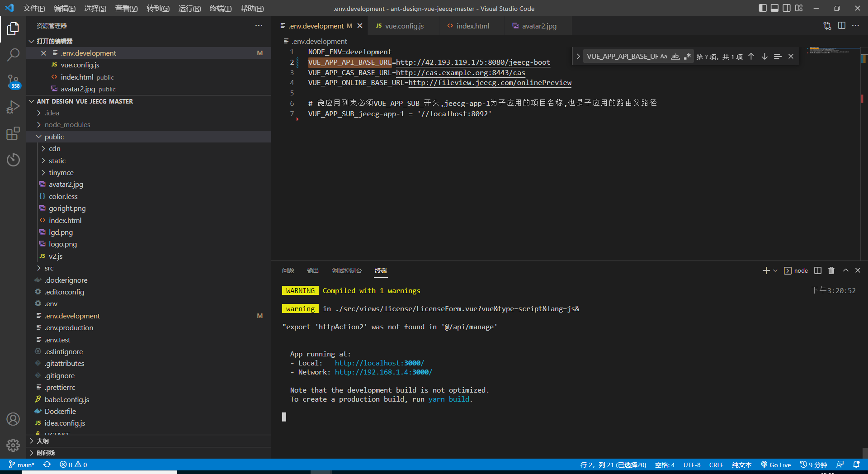The height and width of the screenshot is (474, 868).
Task: Split the terminal panel
Action: coord(818,270)
